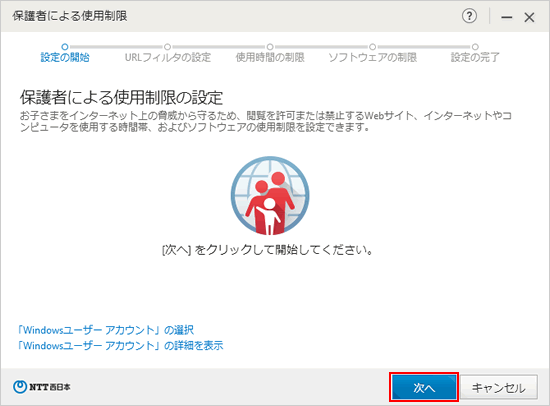Open help via the question mark icon
Viewport: 550px width, 406px height.
click(469, 16)
